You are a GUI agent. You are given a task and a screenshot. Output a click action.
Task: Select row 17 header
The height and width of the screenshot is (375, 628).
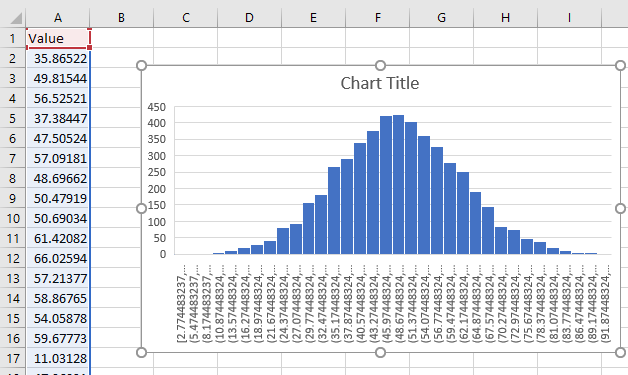(x=12, y=358)
